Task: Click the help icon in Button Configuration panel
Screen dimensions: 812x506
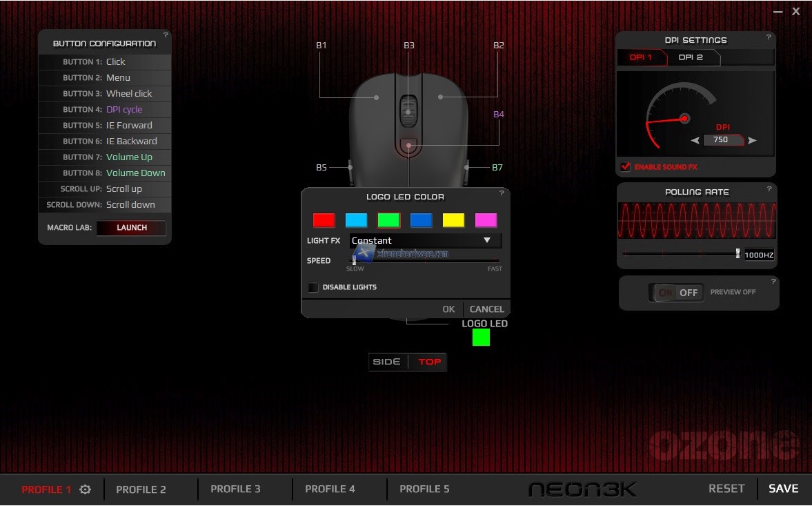Action: tap(165, 35)
